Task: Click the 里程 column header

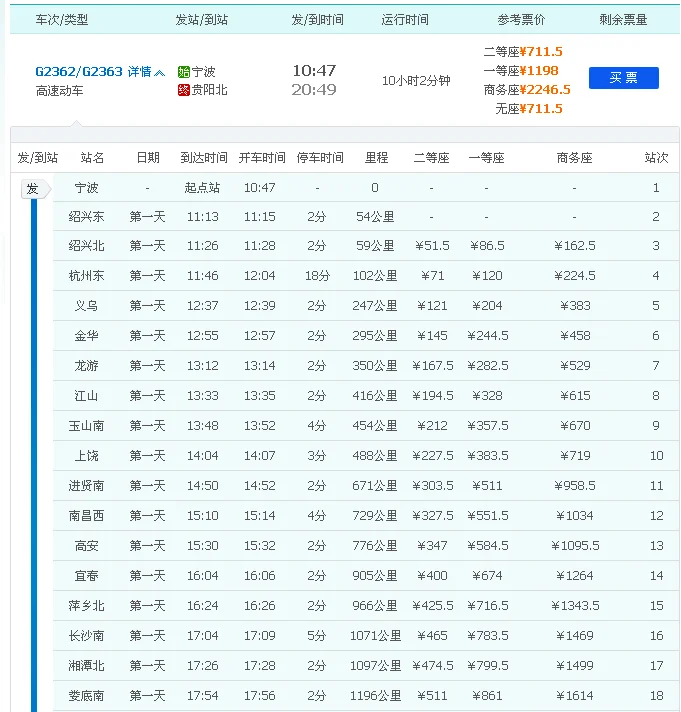Action: click(376, 158)
